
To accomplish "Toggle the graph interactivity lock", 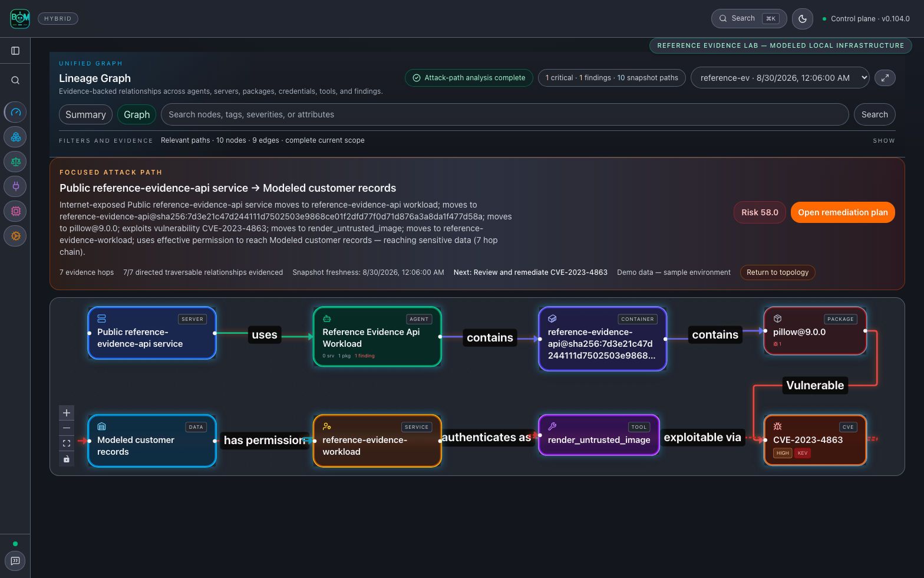I will 67,458.
